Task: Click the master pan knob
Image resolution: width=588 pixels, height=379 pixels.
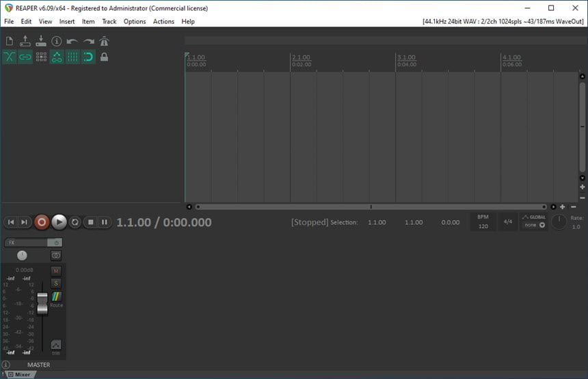Action: (22, 255)
